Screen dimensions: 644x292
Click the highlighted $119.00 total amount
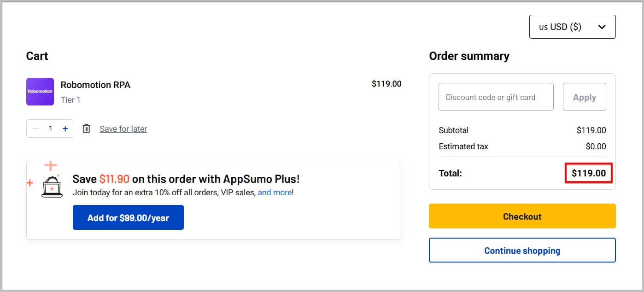pos(588,173)
